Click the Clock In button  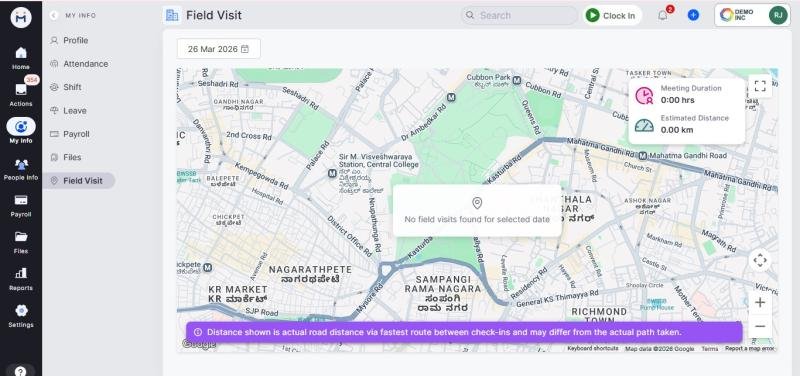pos(612,15)
